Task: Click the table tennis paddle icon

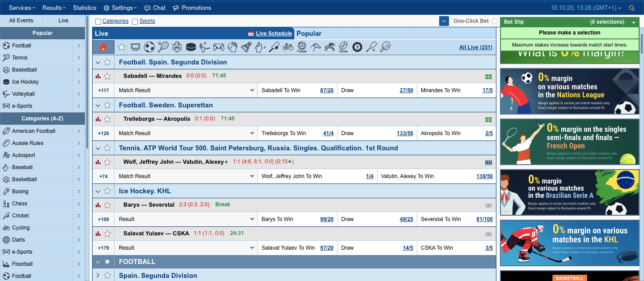Action: pyautogui.click(x=385, y=47)
